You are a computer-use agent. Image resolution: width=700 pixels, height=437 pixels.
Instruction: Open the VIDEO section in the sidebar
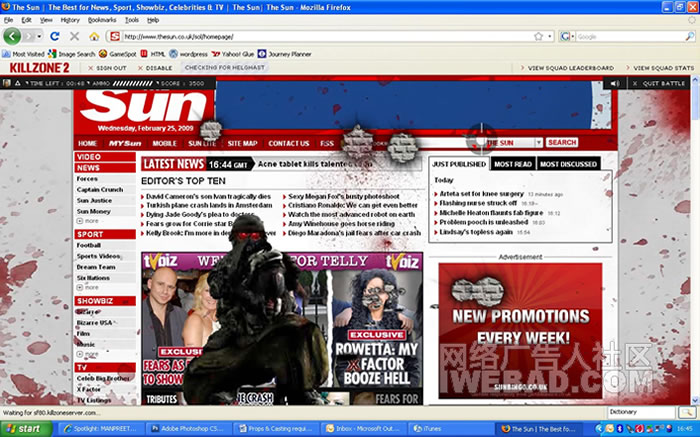pyautogui.click(x=105, y=157)
